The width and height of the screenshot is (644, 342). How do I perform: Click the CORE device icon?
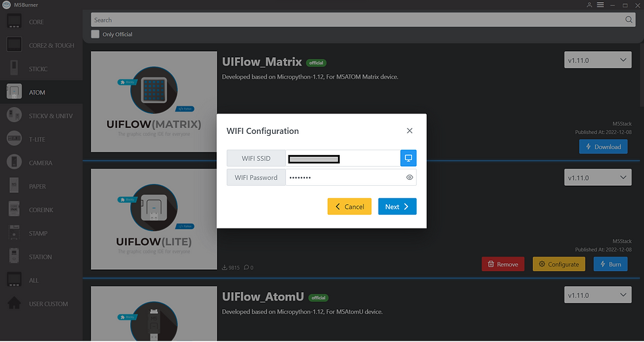[14, 21]
